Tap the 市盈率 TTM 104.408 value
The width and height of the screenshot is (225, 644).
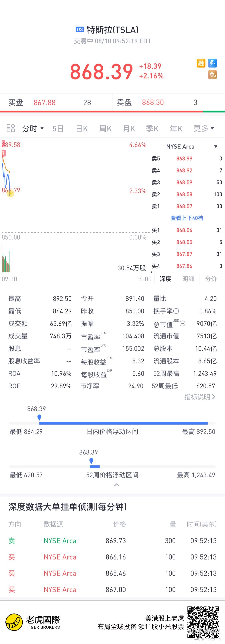pyautogui.click(x=133, y=336)
